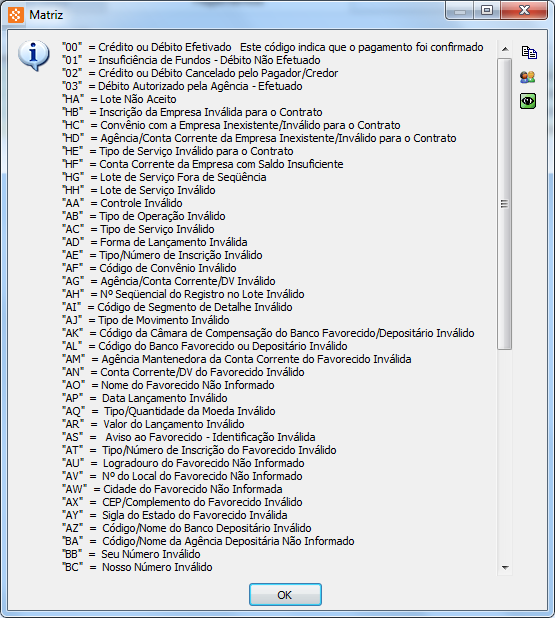Image resolution: width=555 pixels, height=618 pixels.
Task: Click the "00" Crédito ou Débito Efetivado line
Action: pyautogui.click(x=272, y=47)
